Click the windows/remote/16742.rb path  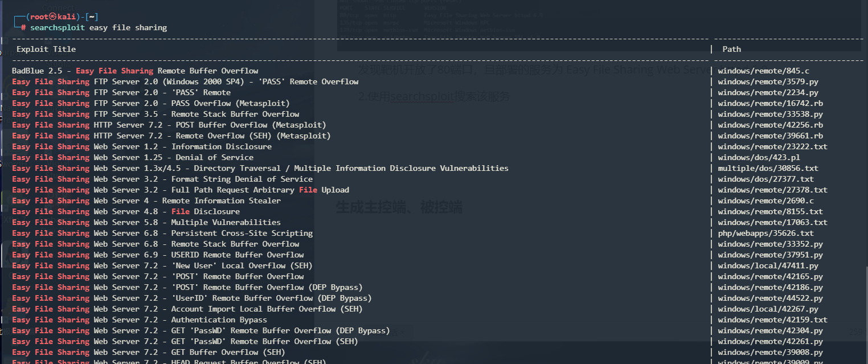coord(770,103)
